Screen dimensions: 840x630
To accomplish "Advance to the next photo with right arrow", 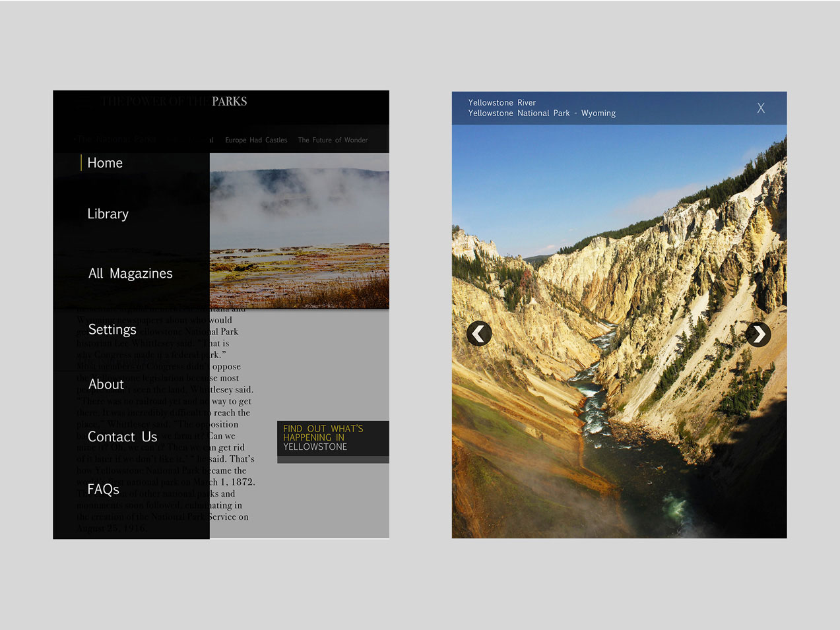I will [758, 334].
